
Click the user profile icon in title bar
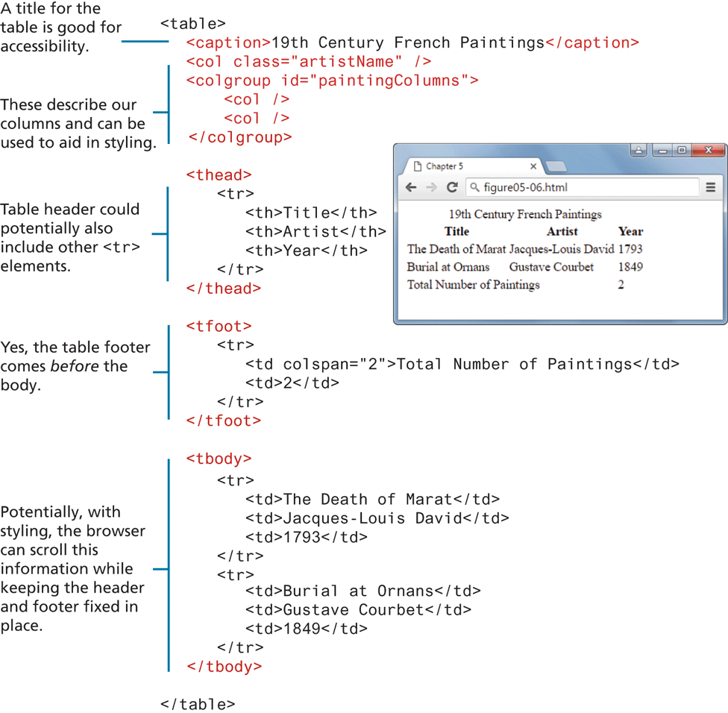638,151
